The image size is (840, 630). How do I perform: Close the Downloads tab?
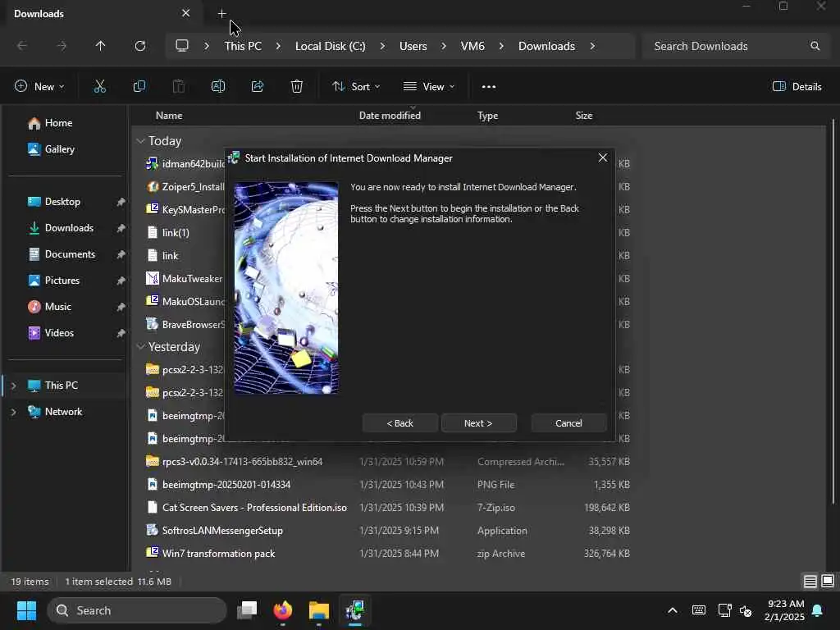[185, 13]
